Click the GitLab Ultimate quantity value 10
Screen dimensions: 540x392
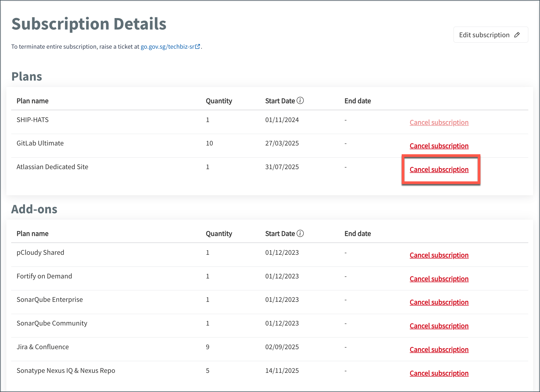209,143
